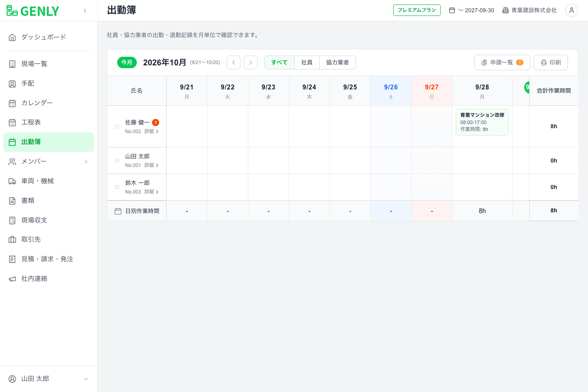The width and height of the screenshot is (588, 392).
Task: Click the プレミアムプラン badge
Action: (417, 10)
